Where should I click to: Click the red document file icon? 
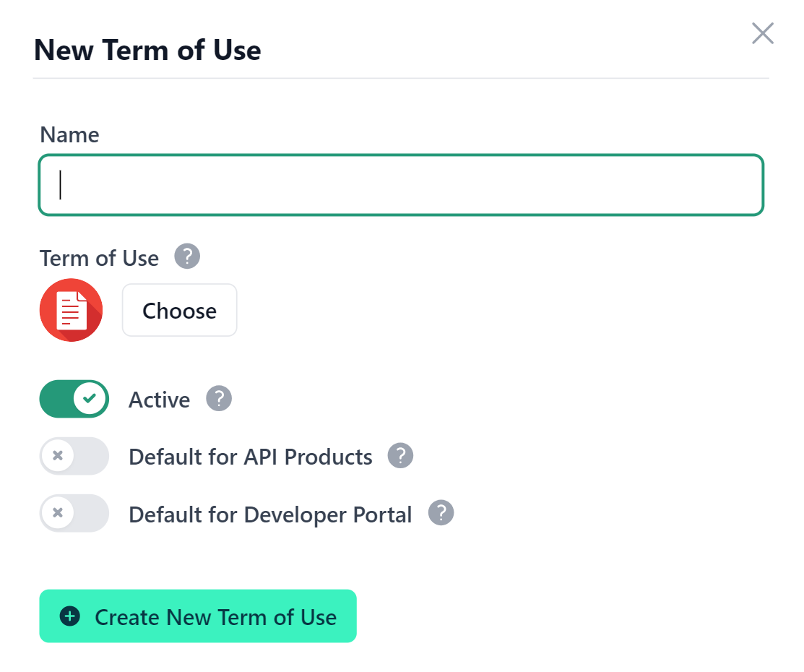pos(71,310)
